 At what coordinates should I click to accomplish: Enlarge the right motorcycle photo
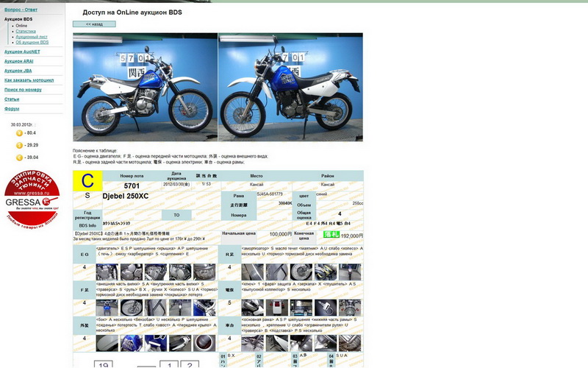290,87
